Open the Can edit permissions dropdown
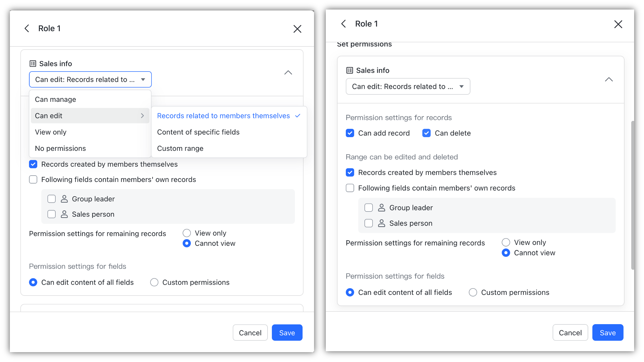 [x=90, y=80]
